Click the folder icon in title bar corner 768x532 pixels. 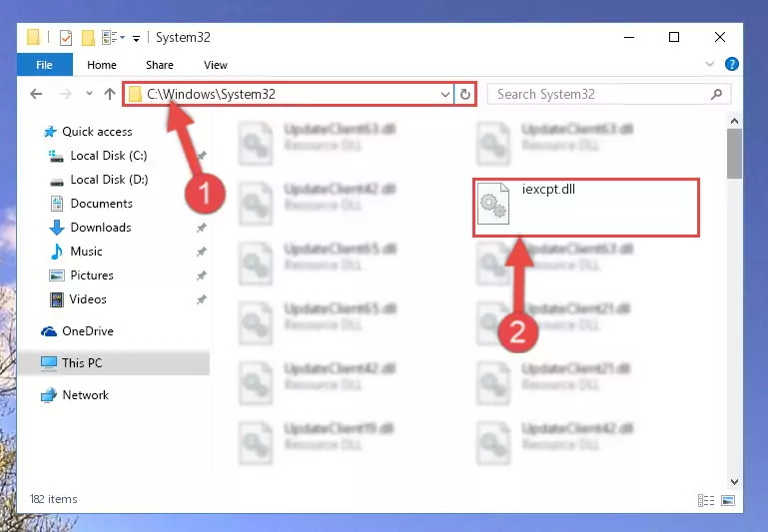pyautogui.click(x=33, y=37)
